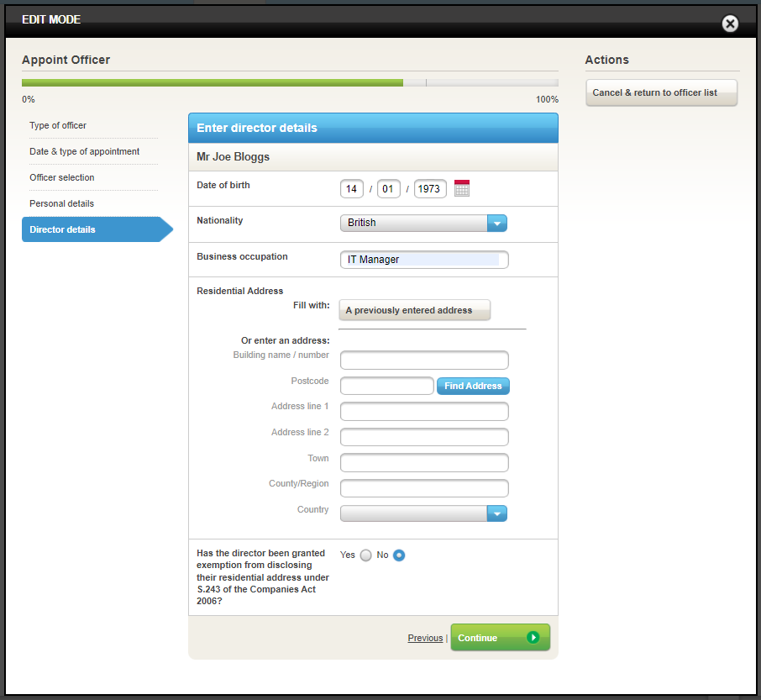
Task: Switch to Personal details step
Action: pyautogui.click(x=61, y=203)
